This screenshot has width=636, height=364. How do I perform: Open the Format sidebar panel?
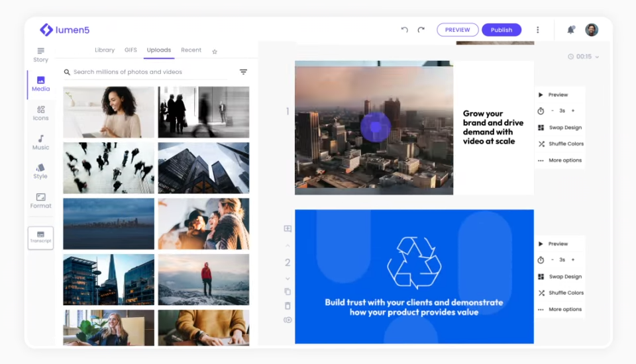[x=40, y=201]
